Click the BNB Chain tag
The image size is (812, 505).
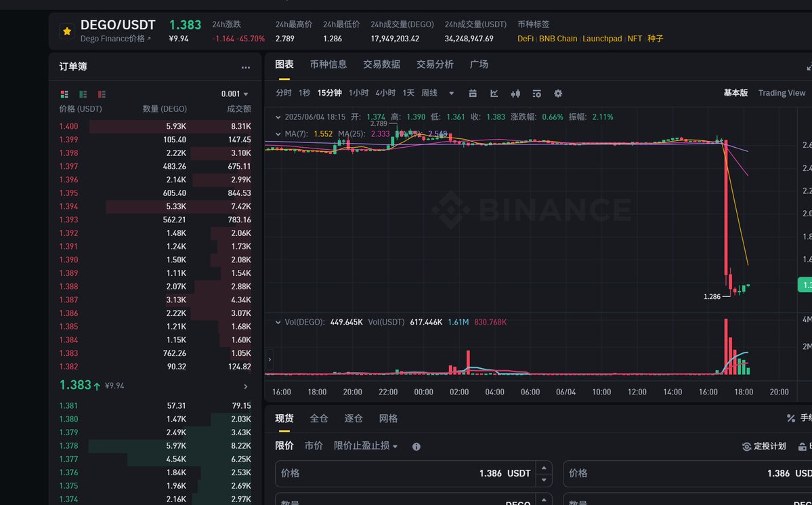[x=558, y=39]
